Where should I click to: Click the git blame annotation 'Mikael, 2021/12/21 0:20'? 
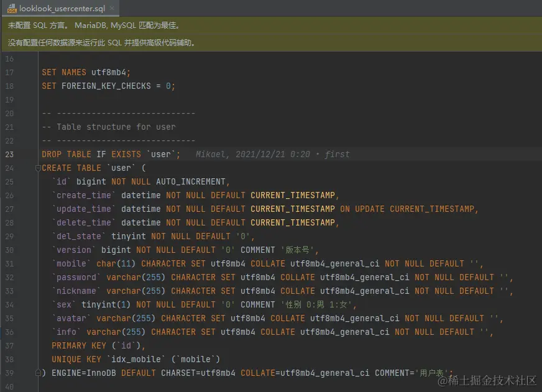pos(253,155)
